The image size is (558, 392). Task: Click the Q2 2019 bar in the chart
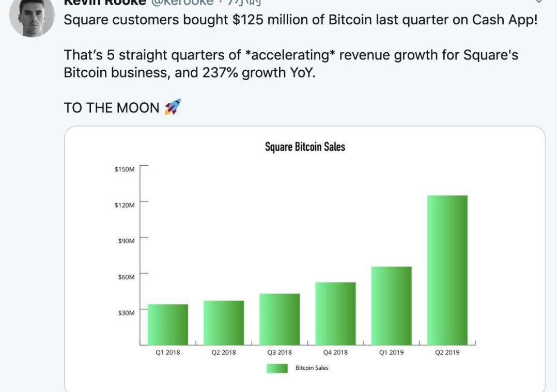pyautogui.click(x=447, y=270)
